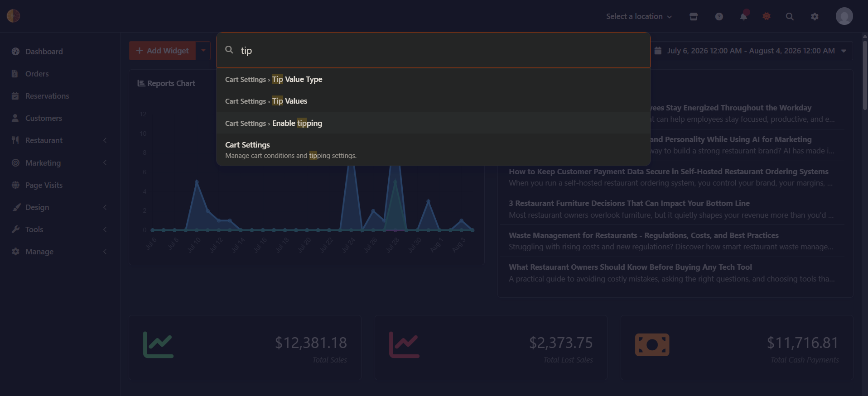
Task: Expand the Restaurant submenu chevron
Action: pyautogui.click(x=105, y=140)
